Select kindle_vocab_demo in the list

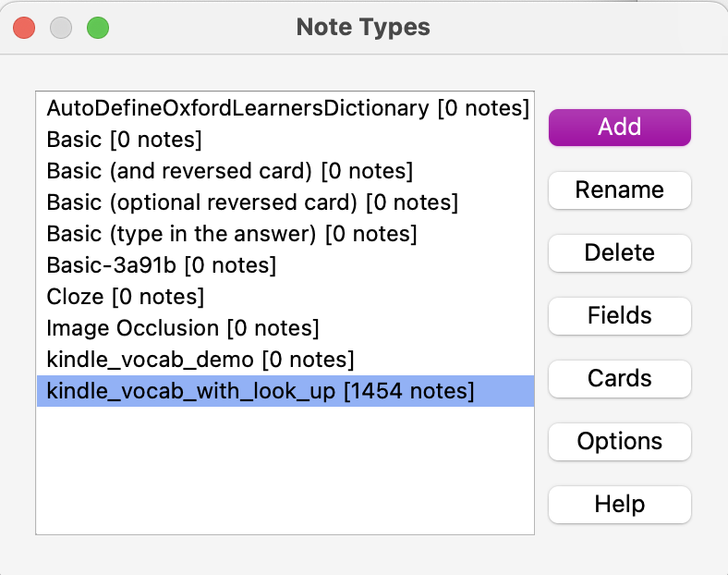click(200, 360)
